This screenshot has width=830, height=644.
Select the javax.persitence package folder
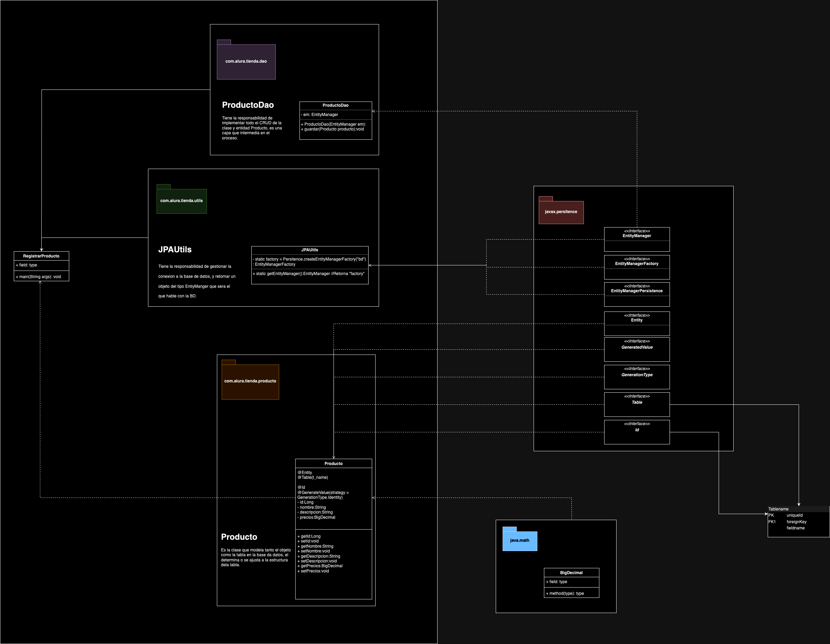[x=561, y=210]
